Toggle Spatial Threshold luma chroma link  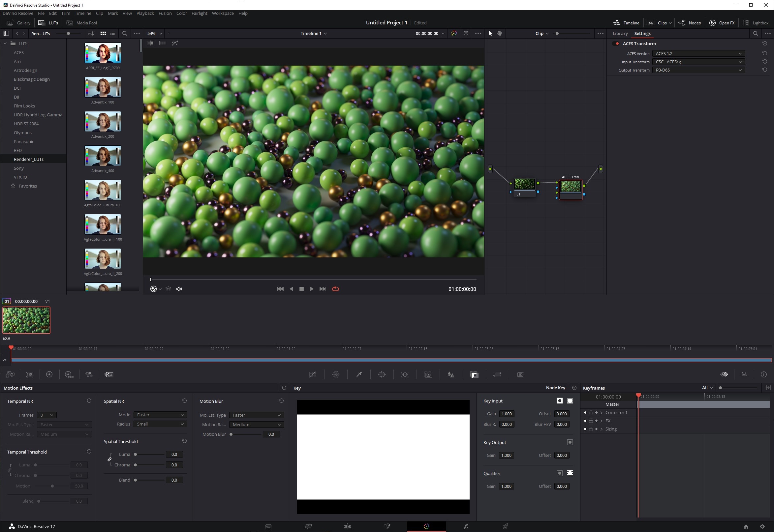(x=109, y=459)
